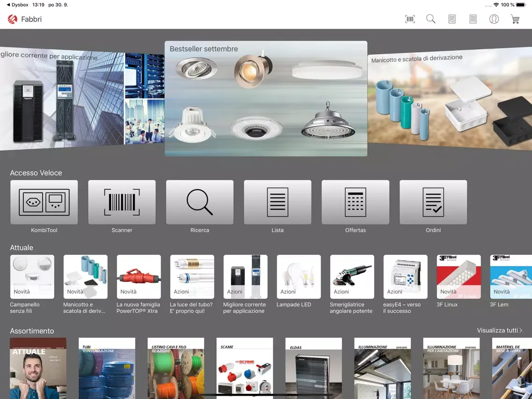The width and height of the screenshot is (532, 399).
Task: Open the SCAME catalog
Action: tap(244, 368)
